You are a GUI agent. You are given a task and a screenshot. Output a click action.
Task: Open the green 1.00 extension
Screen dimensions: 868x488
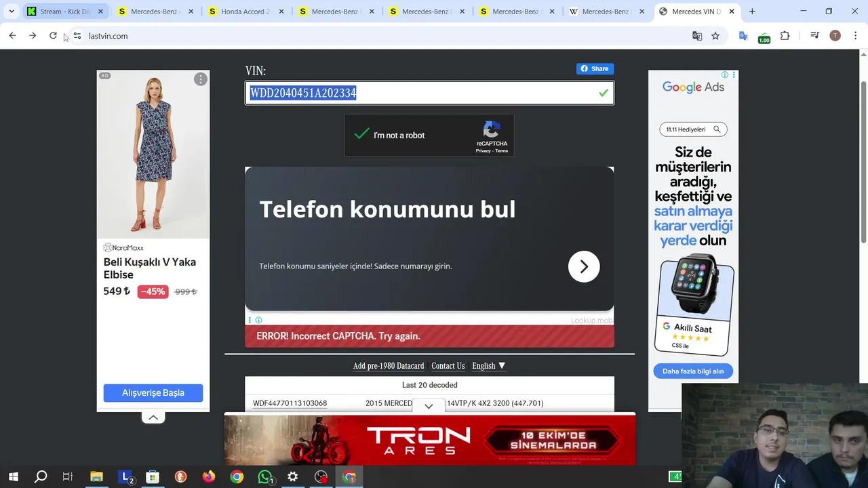(x=764, y=37)
